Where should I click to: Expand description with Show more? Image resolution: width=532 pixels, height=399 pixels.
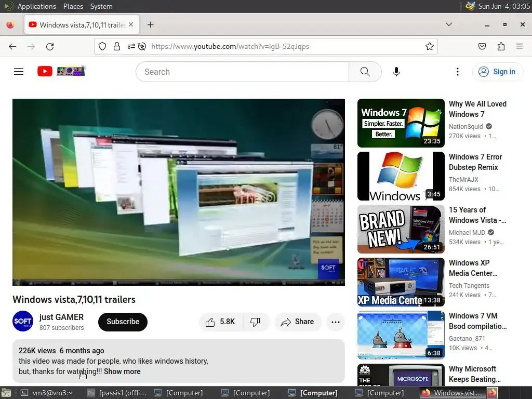[122, 371]
